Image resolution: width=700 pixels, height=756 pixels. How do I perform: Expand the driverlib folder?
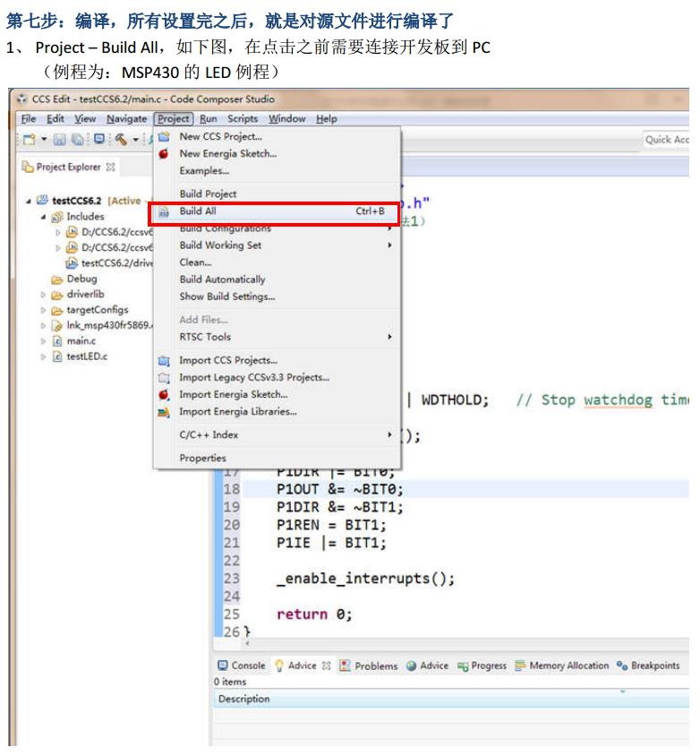(43, 295)
